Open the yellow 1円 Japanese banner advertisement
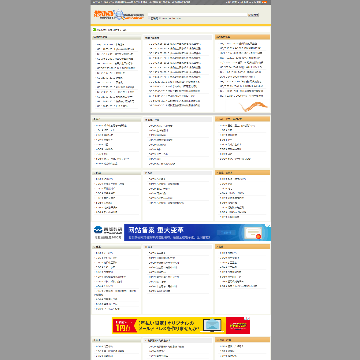 (181, 325)
